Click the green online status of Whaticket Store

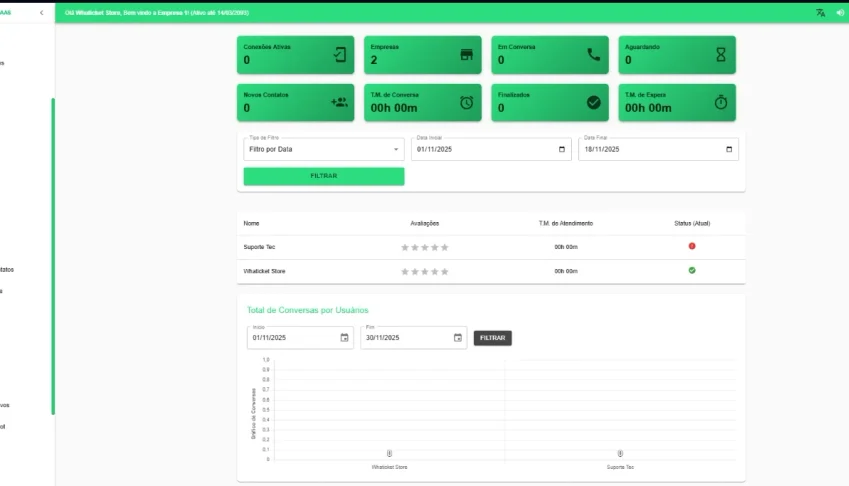[692, 271]
